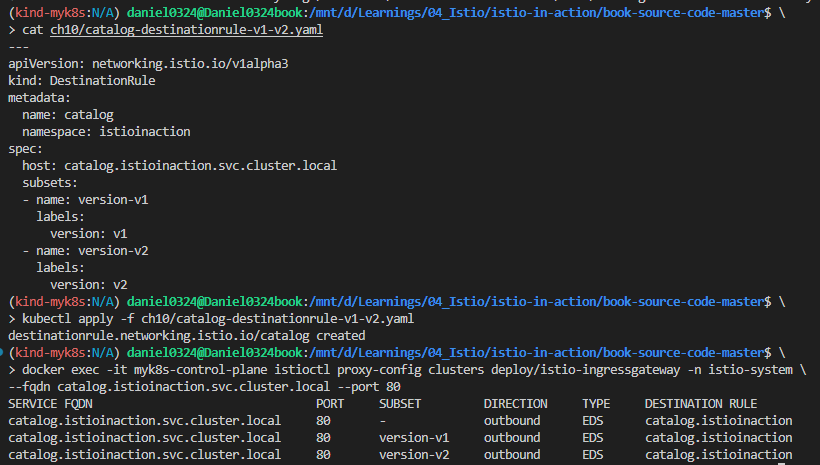This screenshot has width=820, height=465.
Task: Click the 'version-v1' subset cell in the table
Action: tap(414, 438)
